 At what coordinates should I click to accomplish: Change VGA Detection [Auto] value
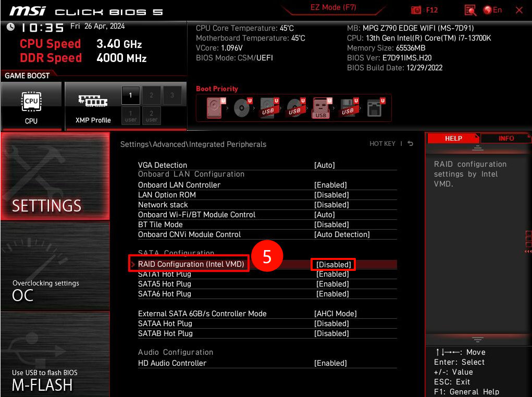(324, 165)
